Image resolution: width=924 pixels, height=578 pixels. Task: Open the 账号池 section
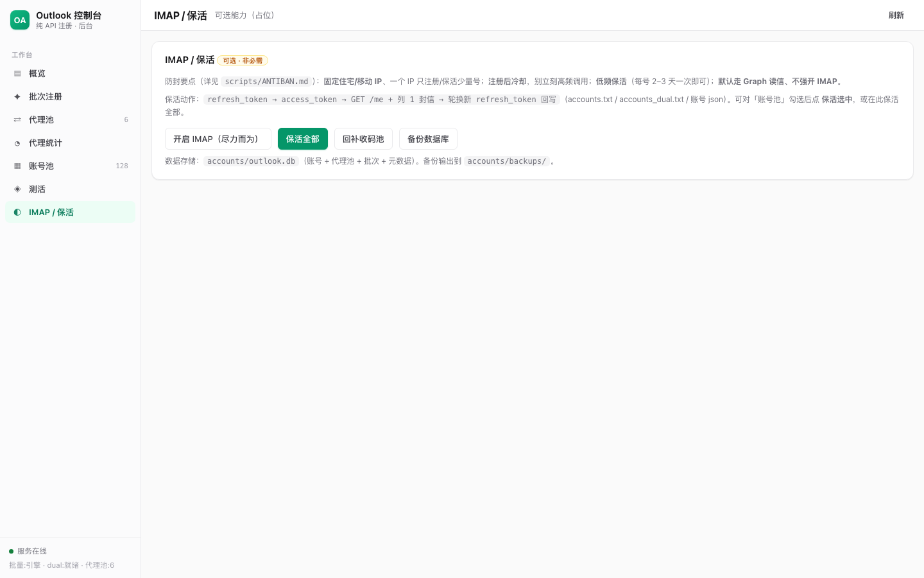click(x=70, y=166)
